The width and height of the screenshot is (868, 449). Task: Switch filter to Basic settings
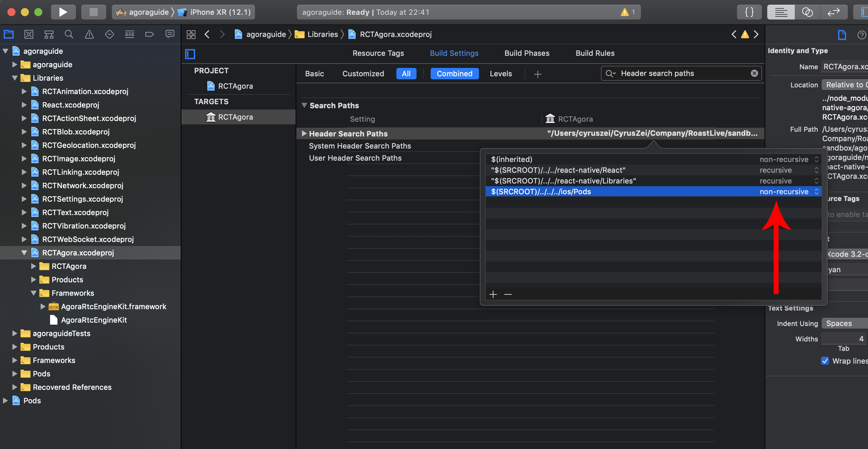[x=314, y=74]
